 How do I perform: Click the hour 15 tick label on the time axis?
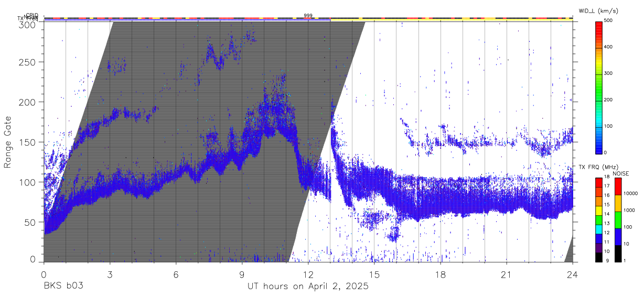374,274
